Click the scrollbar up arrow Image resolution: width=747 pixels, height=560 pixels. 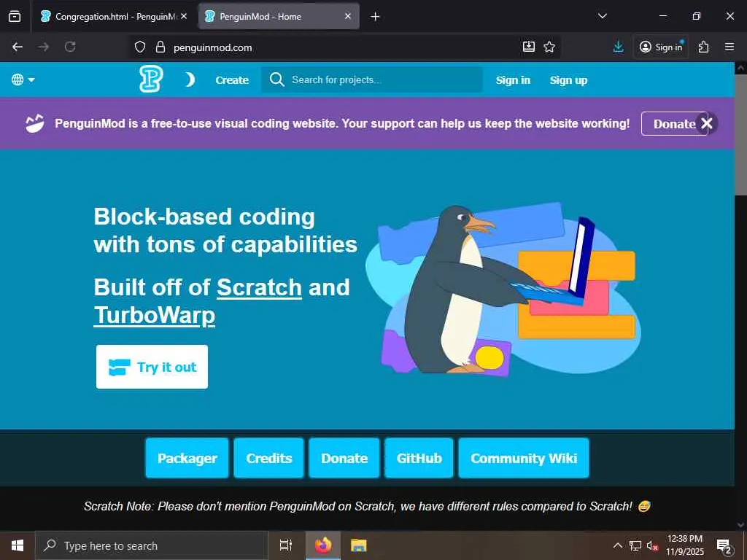pyautogui.click(x=741, y=68)
